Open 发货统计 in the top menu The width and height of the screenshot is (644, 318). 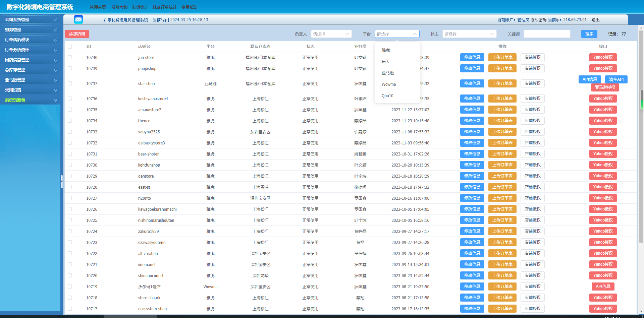coord(140,7)
